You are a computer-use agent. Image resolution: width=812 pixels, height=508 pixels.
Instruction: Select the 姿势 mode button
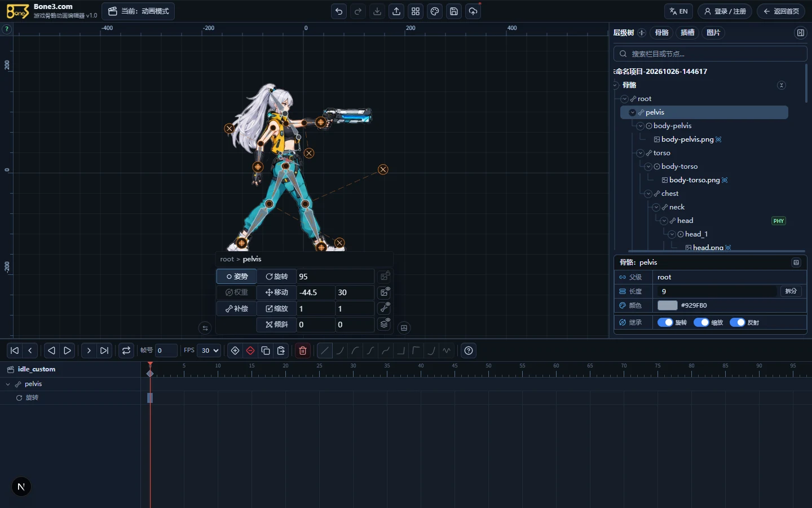(x=237, y=277)
